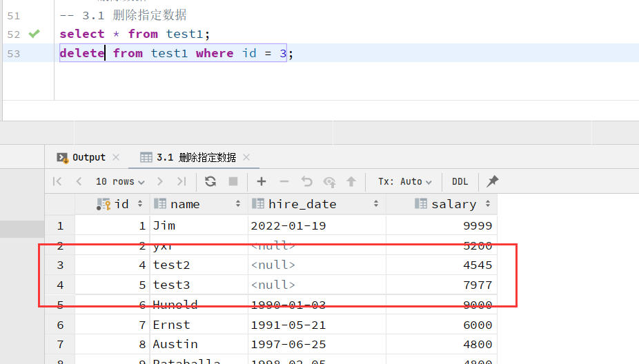Click line number 53 in the gutter
The height and width of the screenshot is (364, 639).
[x=13, y=53]
